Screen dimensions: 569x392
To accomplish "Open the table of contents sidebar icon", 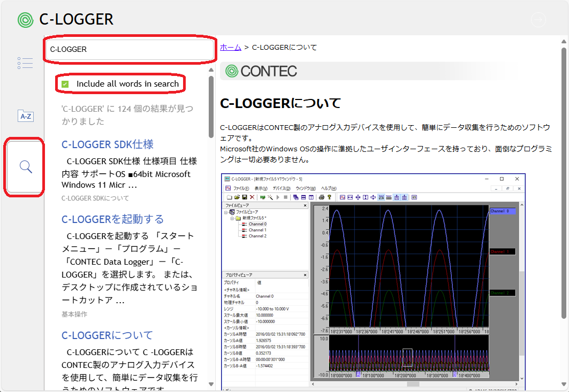I will pyautogui.click(x=25, y=63).
